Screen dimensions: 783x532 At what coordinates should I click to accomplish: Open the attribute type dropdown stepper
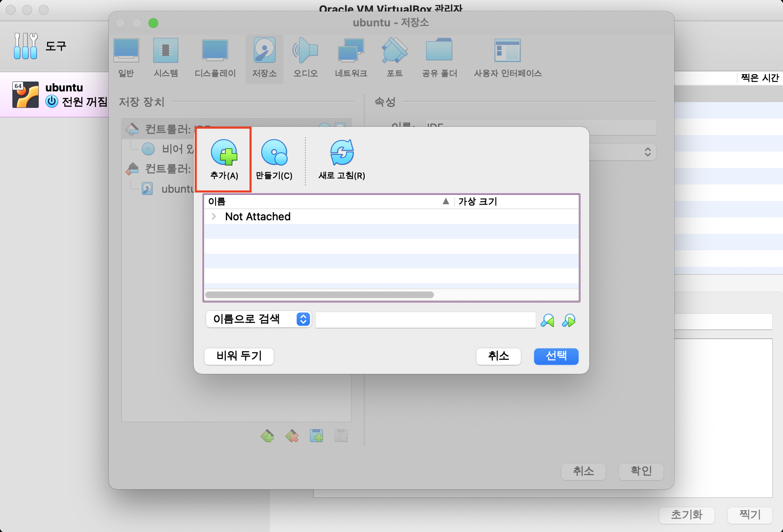[648, 152]
